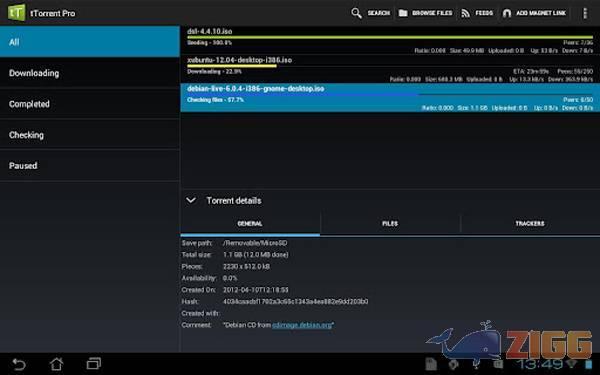The height and width of the screenshot is (375, 600).
Task: Tap the Android back arrow
Action: (19, 364)
